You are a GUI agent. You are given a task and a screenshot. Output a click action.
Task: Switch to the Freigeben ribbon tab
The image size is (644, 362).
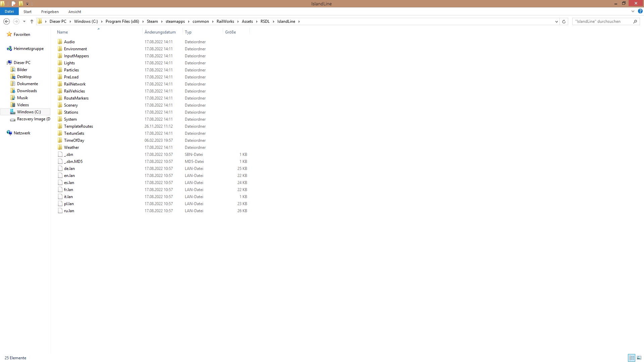coord(50,11)
